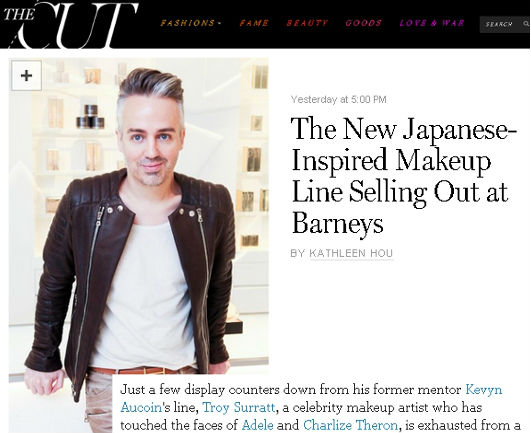Viewport: 531px width, 433px height.
Task: Click the search magnifier icon
Action: (x=526, y=24)
